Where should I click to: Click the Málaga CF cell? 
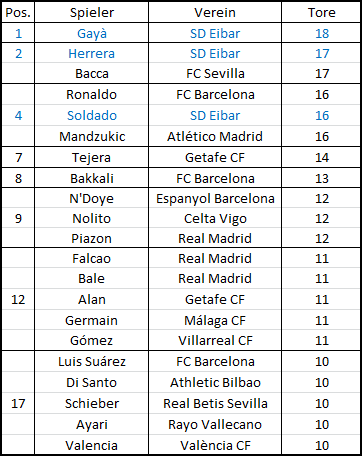(x=215, y=320)
